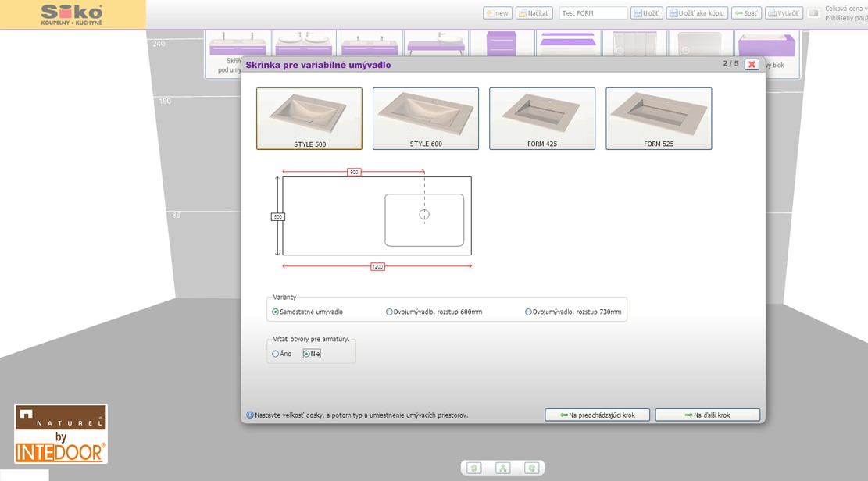Pick the FORM 425 washbasin thumbnail
Image resolution: width=868 pixels, height=481 pixels.
click(x=542, y=119)
